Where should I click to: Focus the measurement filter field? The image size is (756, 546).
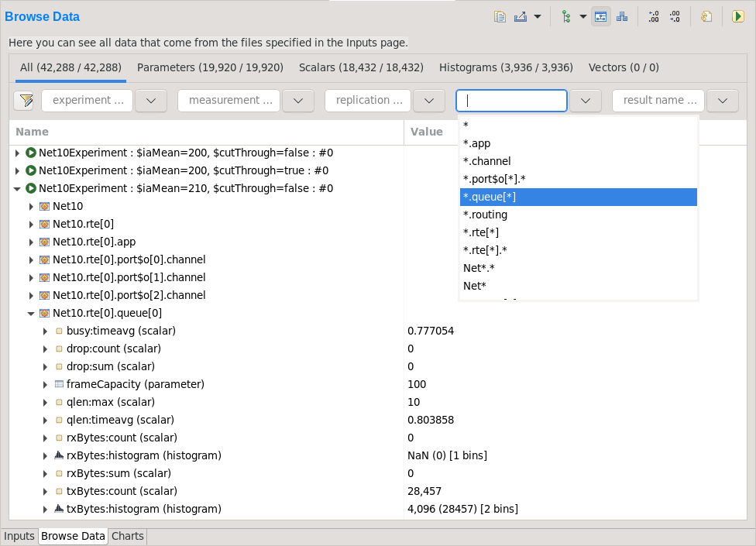point(229,101)
